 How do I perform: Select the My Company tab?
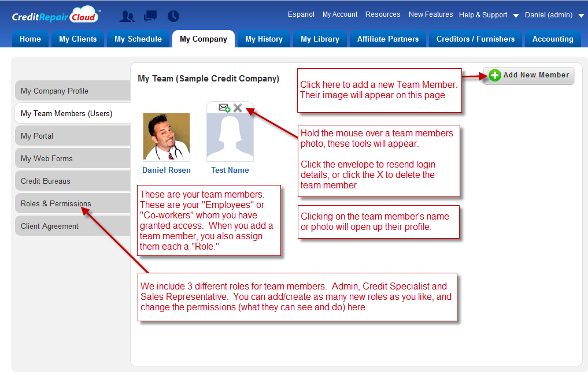[204, 39]
